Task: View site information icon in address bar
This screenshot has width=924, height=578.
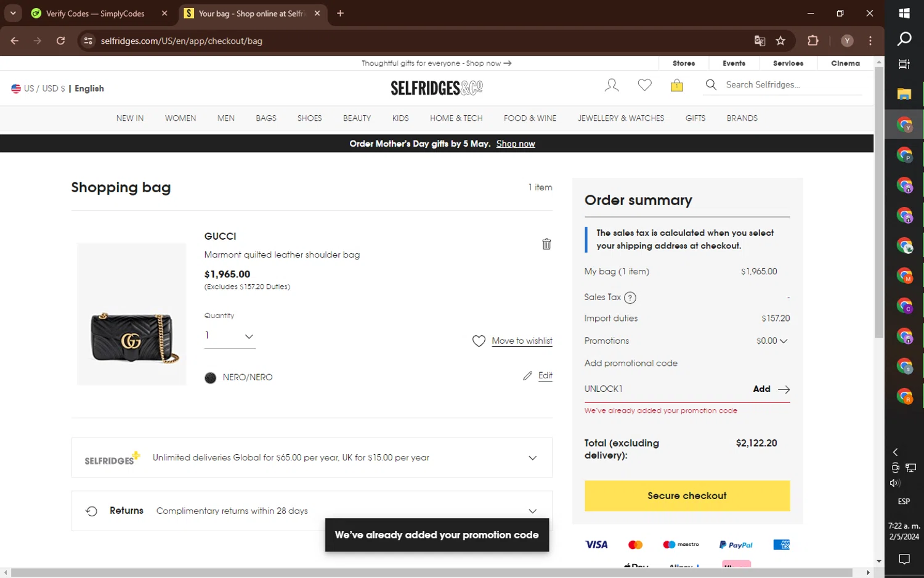Action: coord(88,41)
